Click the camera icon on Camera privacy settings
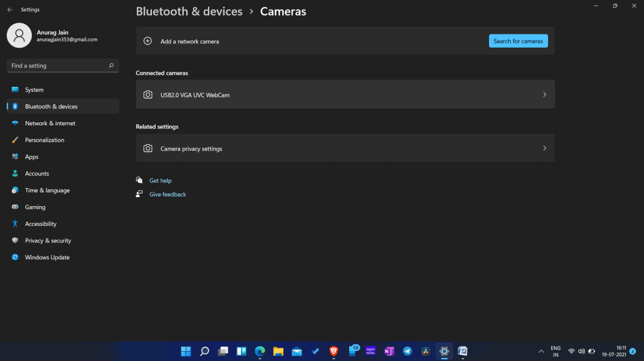This screenshot has width=644, height=361. point(148,148)
